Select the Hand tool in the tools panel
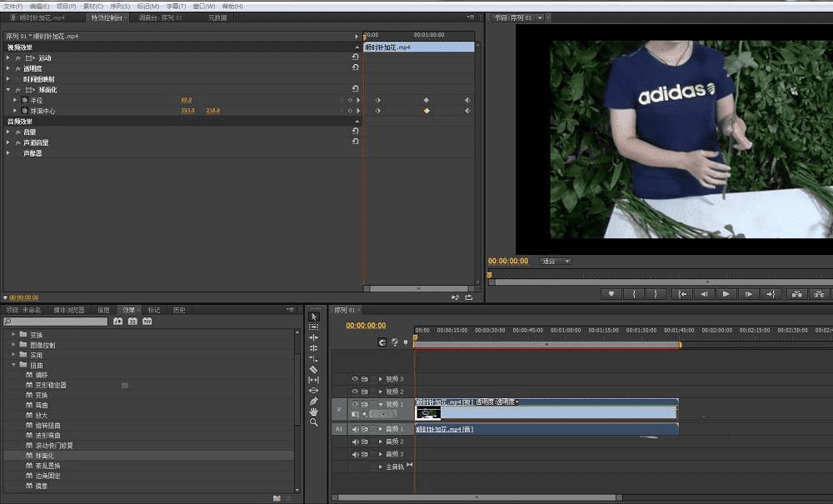833x504 pixels. point(313,412)
